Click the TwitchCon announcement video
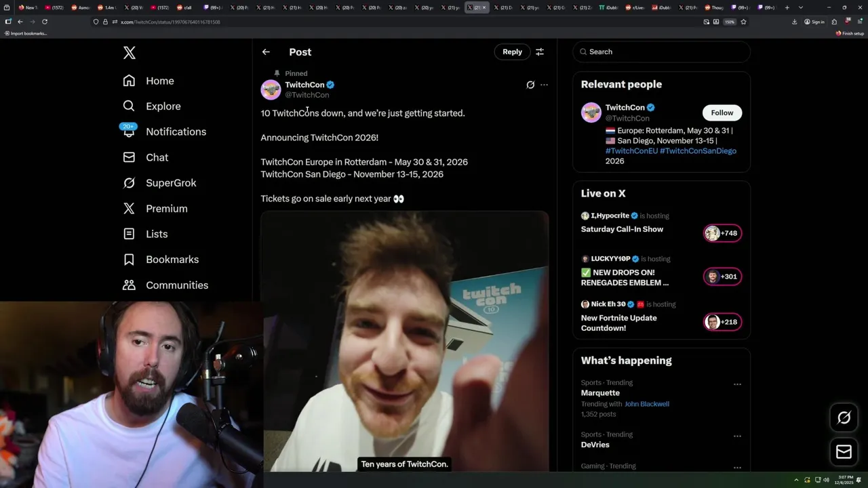 405,341
